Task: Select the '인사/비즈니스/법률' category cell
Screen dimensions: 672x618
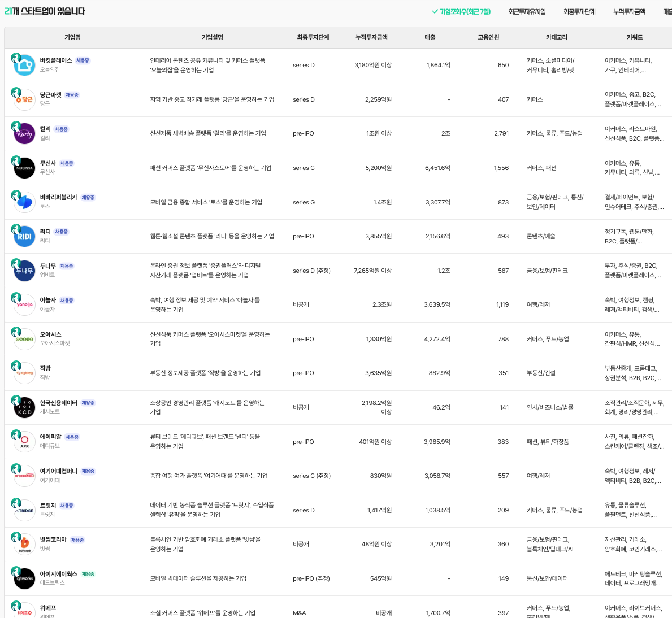Action: [x=550, y=407]
